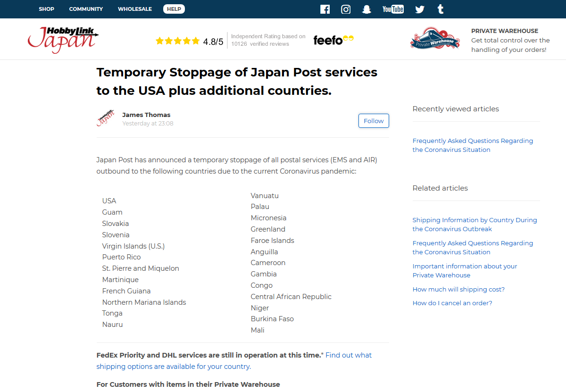Click USA in the country list
566x392 pixels.
109,201
